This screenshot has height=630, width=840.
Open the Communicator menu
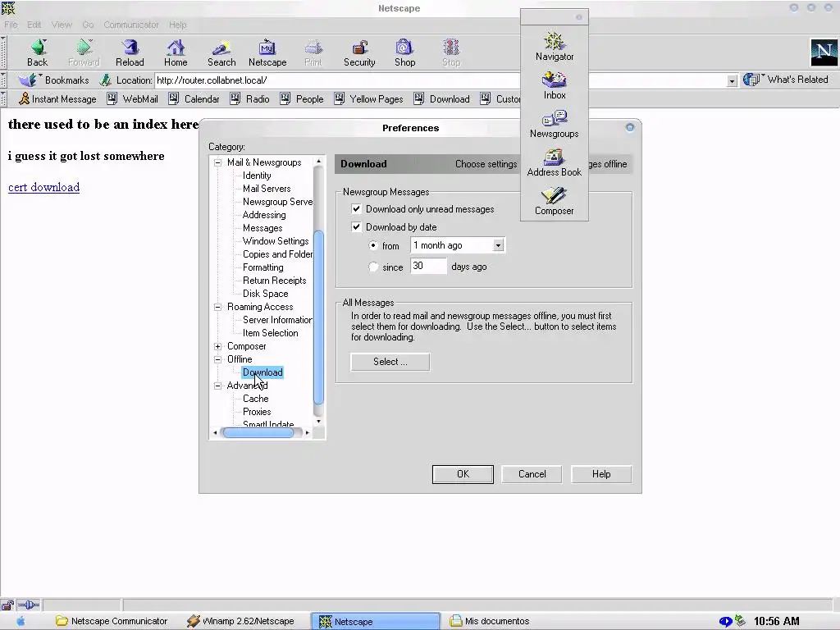tap(131, 25)
